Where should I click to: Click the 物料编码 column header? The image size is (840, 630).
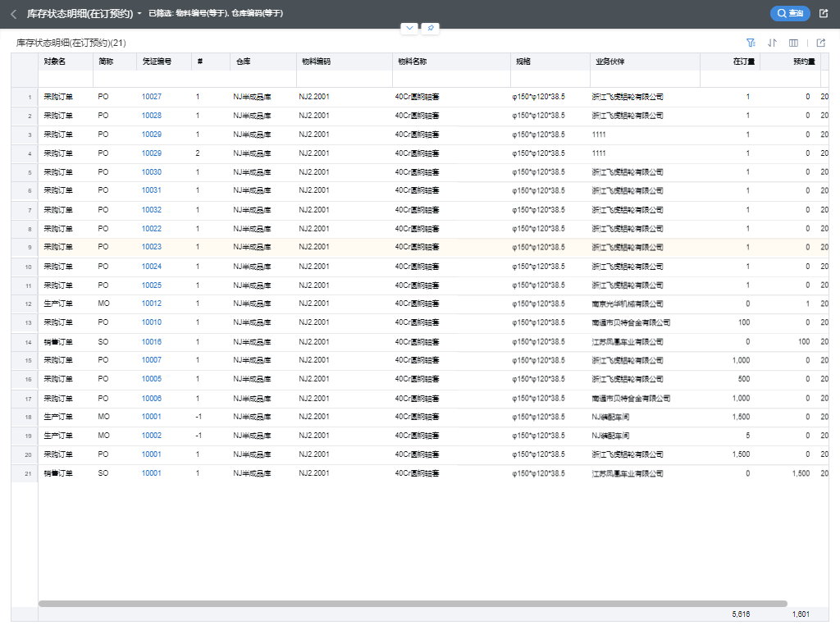(345, 62)
